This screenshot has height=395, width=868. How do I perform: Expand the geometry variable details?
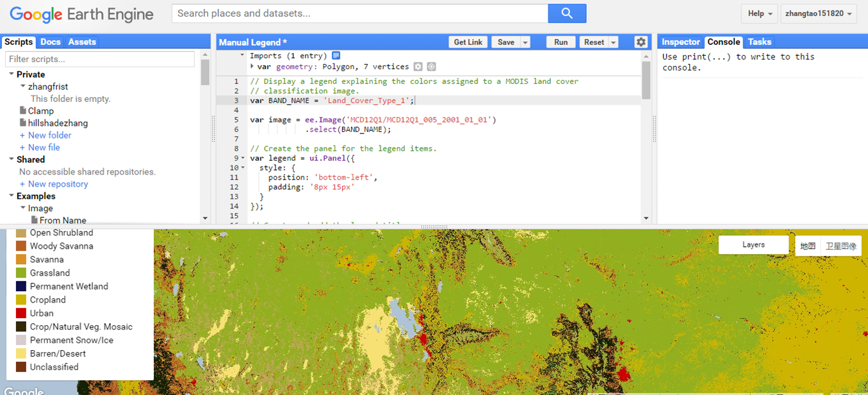click(x=252, y=67)
